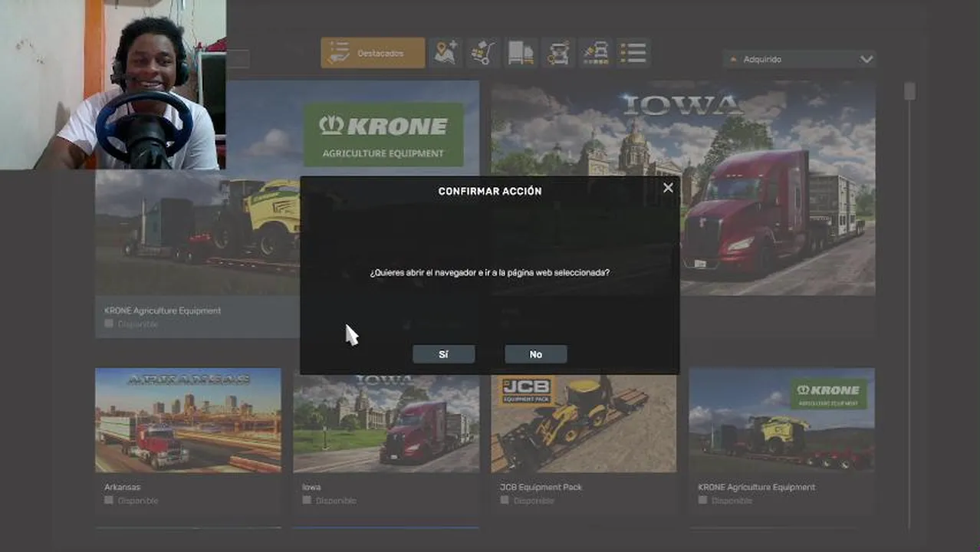980x552 pixels.
Task: Click the vertical scrollbar handle
Action: pos(909,91)
